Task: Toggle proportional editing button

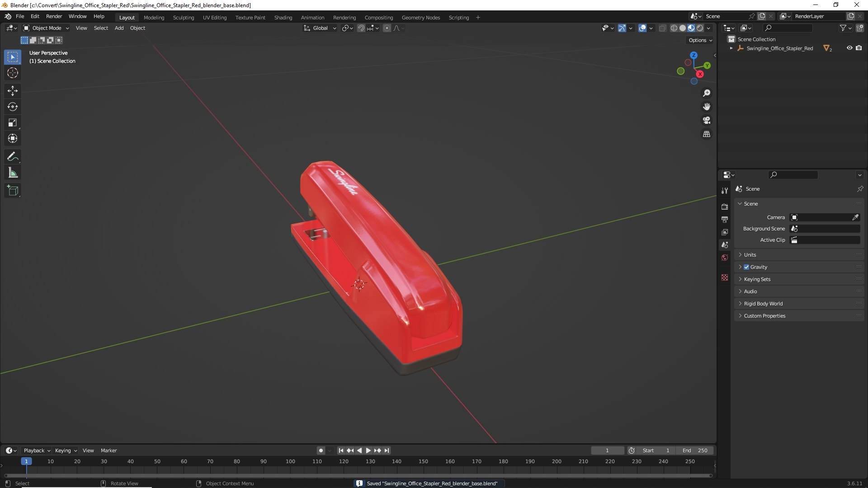Action: 387,28
